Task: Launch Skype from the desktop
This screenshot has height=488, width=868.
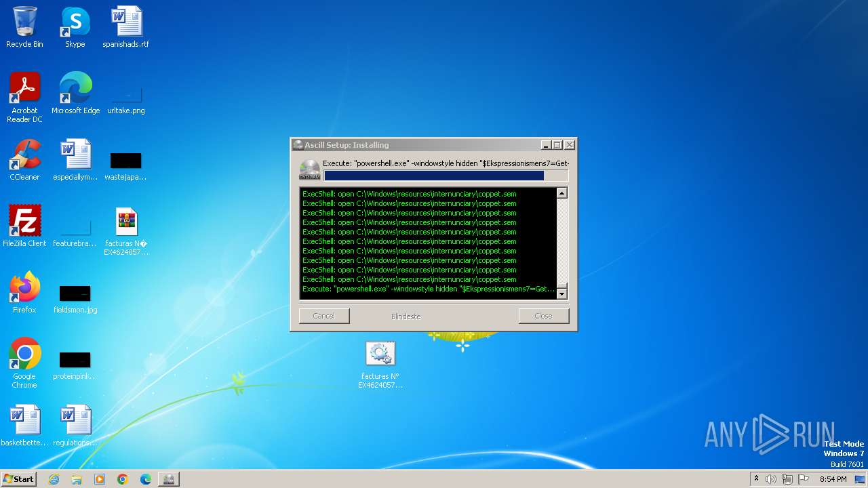Action: coord(75,27)
